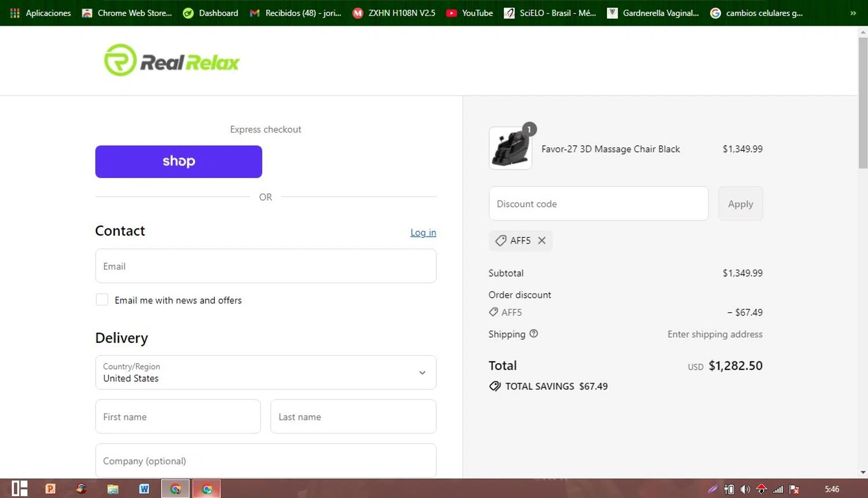868x498 pixels.
Task: Click the Last name field
Action: (353, 416)
